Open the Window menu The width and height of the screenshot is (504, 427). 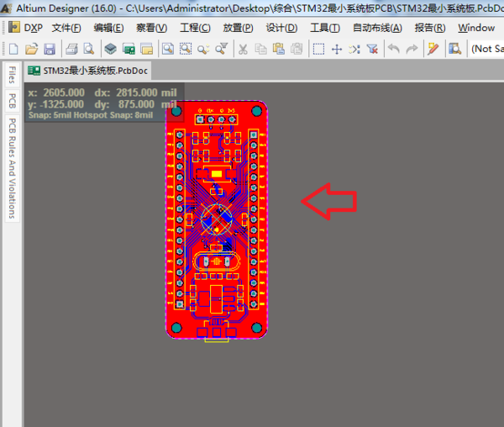[x=476, y=28]
